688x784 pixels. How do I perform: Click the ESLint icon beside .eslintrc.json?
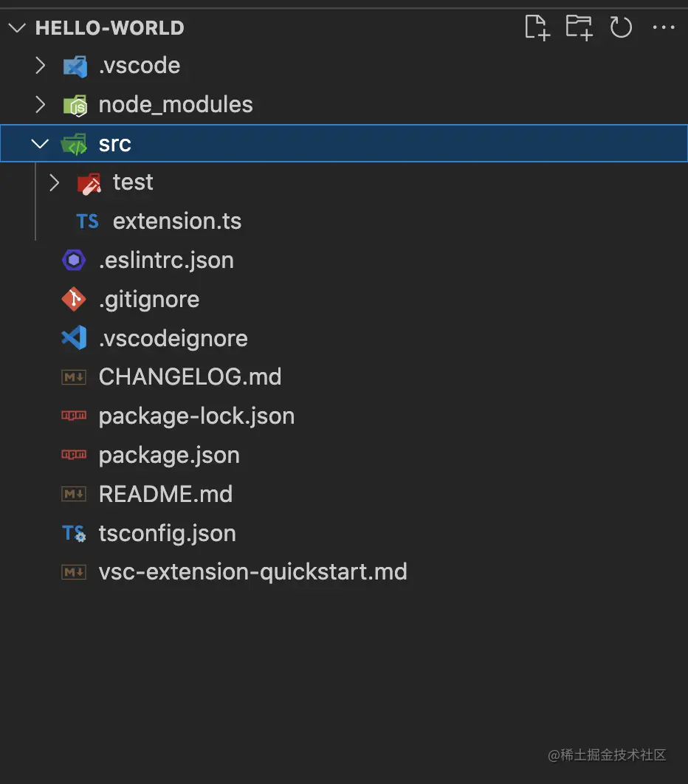pyautogui.click(x=74, y=261)
